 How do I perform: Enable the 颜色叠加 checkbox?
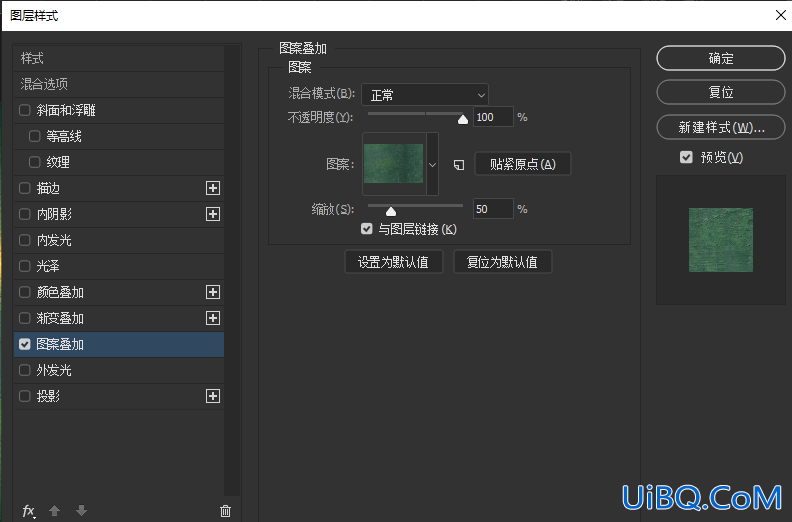click(x=24, y=292)
